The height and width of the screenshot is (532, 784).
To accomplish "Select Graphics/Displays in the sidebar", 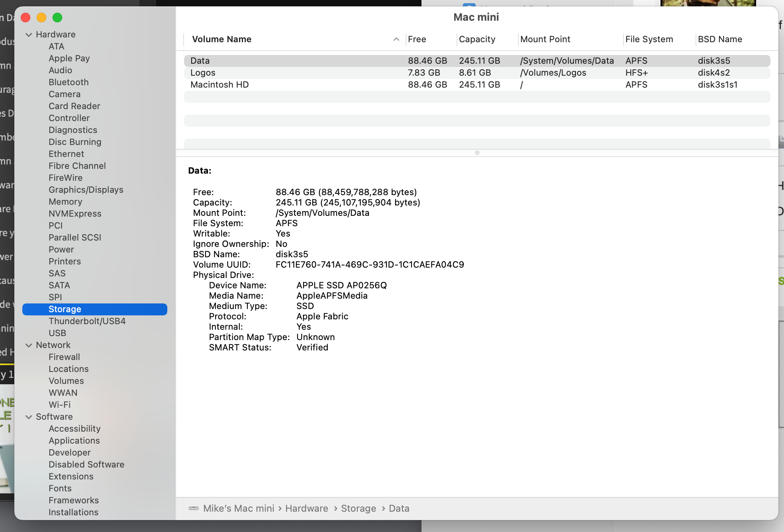I will (86, 190).
